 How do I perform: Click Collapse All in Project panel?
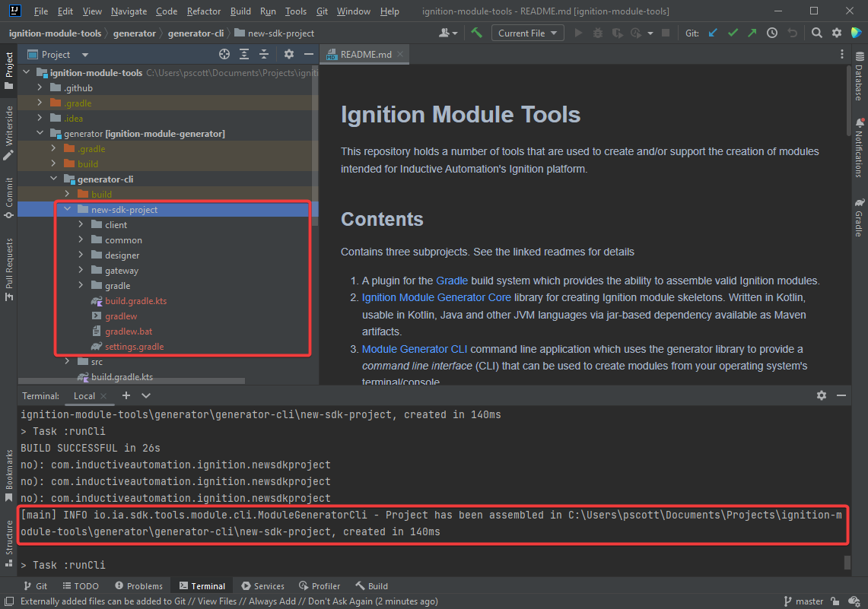[x=264, y=54]
